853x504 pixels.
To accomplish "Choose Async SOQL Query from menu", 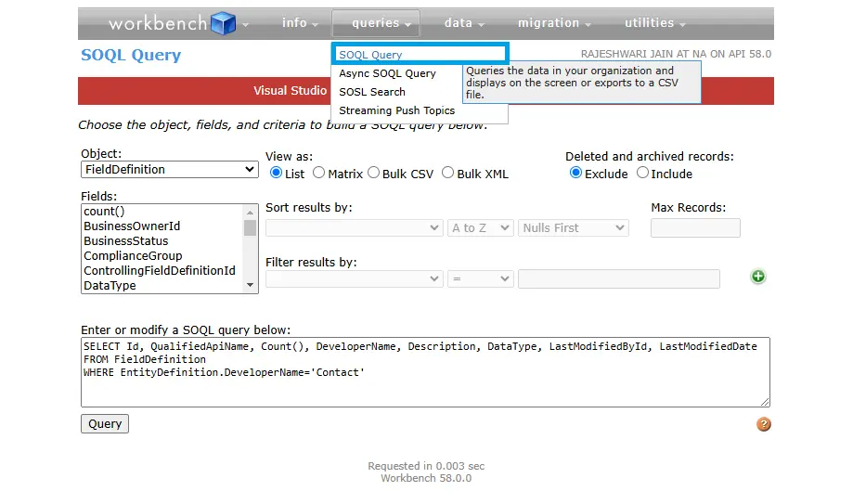I will (x=387, y=73).
